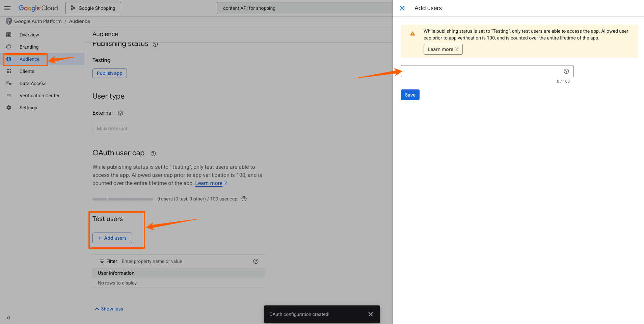Click help icon next to External

coord(120,113)
